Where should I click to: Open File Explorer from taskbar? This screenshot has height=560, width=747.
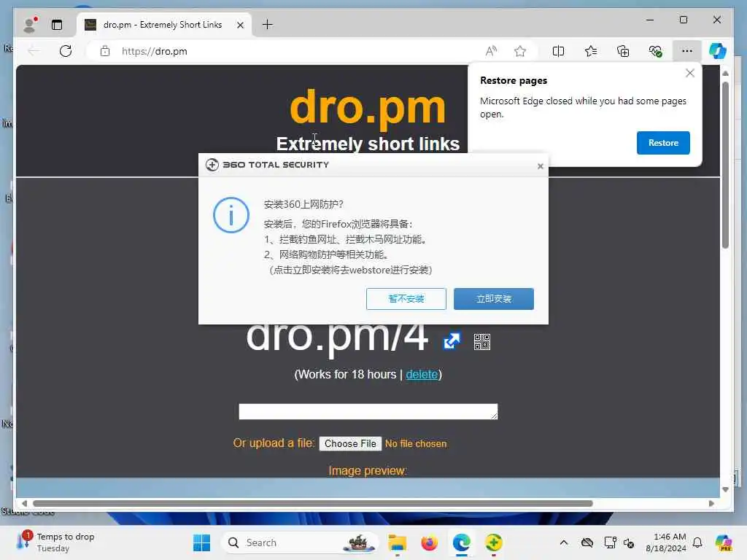pos(398,542)
